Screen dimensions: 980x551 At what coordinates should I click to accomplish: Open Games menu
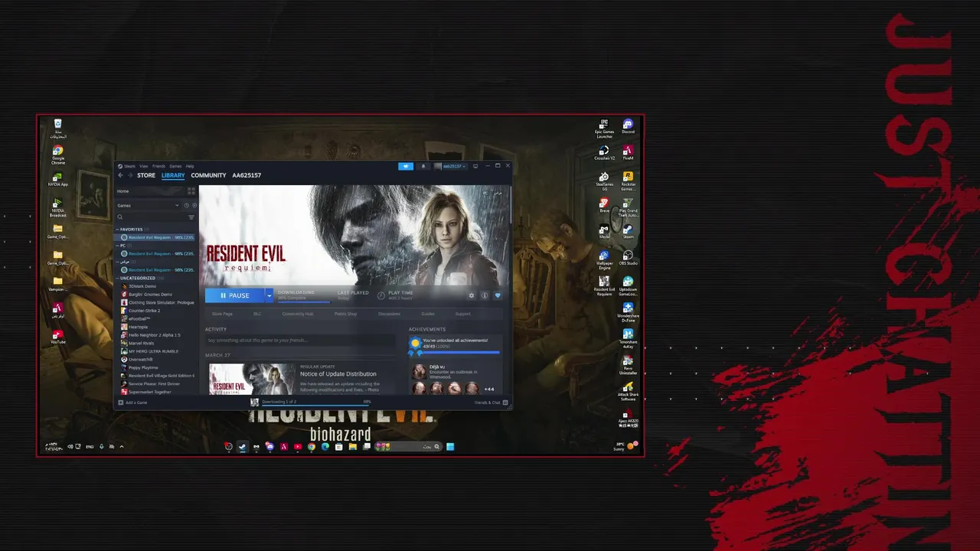175,166
